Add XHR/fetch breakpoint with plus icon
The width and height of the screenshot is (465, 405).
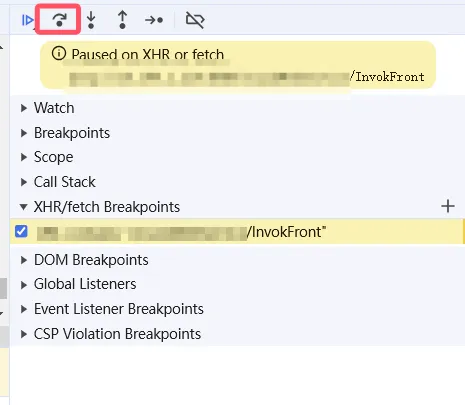[448, 206]
